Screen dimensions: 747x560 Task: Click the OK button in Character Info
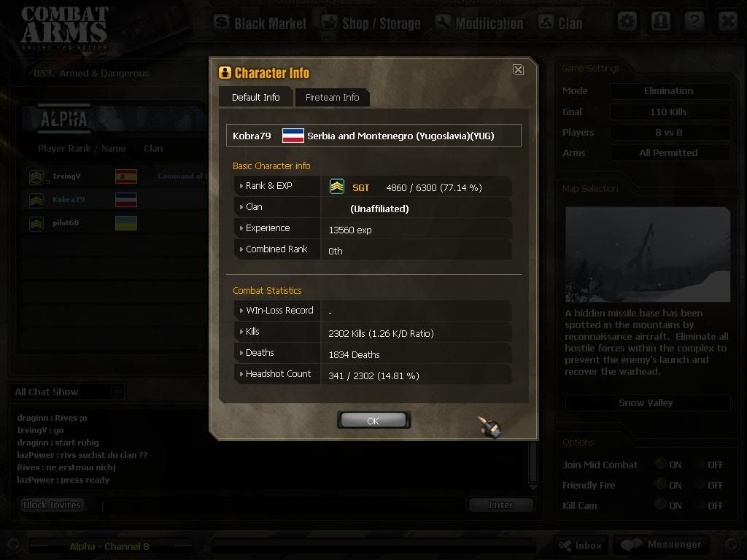373,421
